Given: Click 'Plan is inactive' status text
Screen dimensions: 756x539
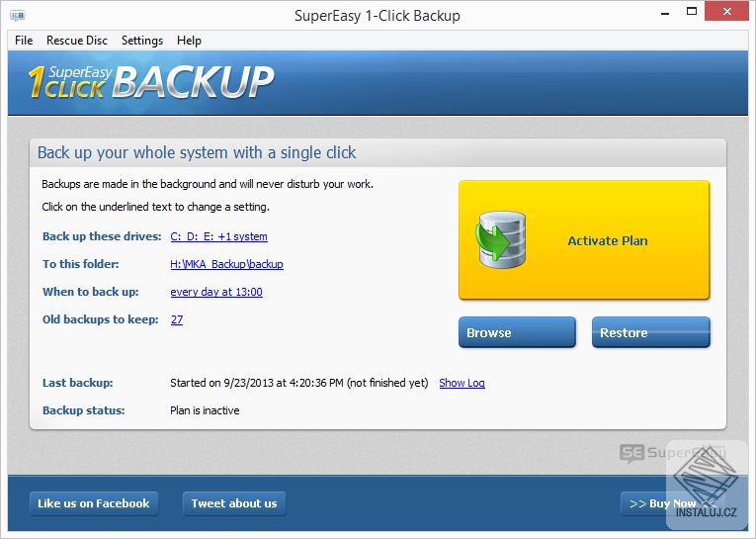Looking at the screenshot, I should (205, 410).
